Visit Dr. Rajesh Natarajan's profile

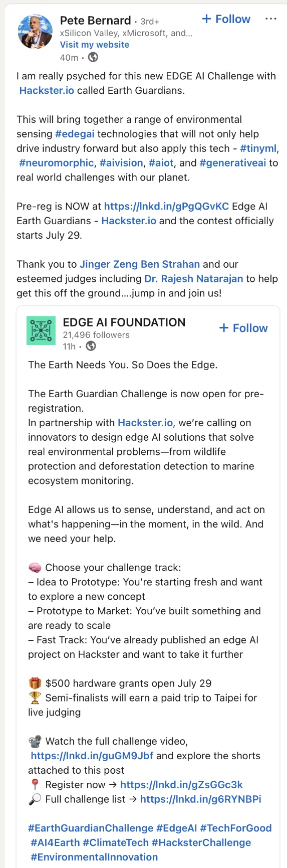pyautogui.click(x=194, y=279)
